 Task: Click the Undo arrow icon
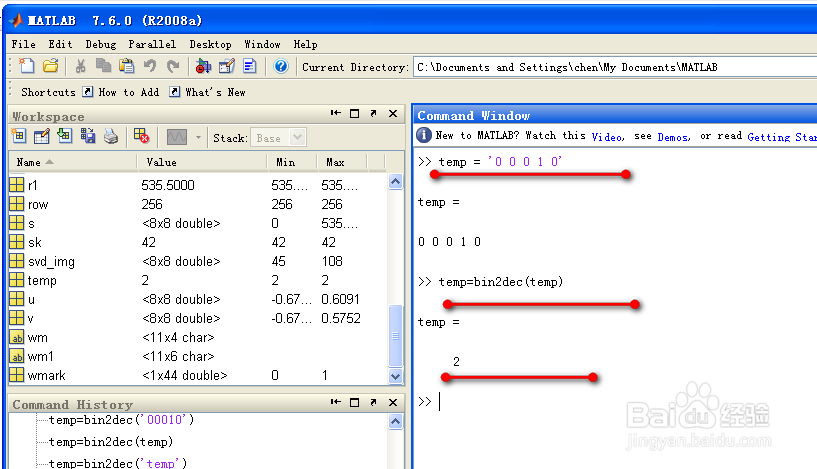(x=150, y=66)
